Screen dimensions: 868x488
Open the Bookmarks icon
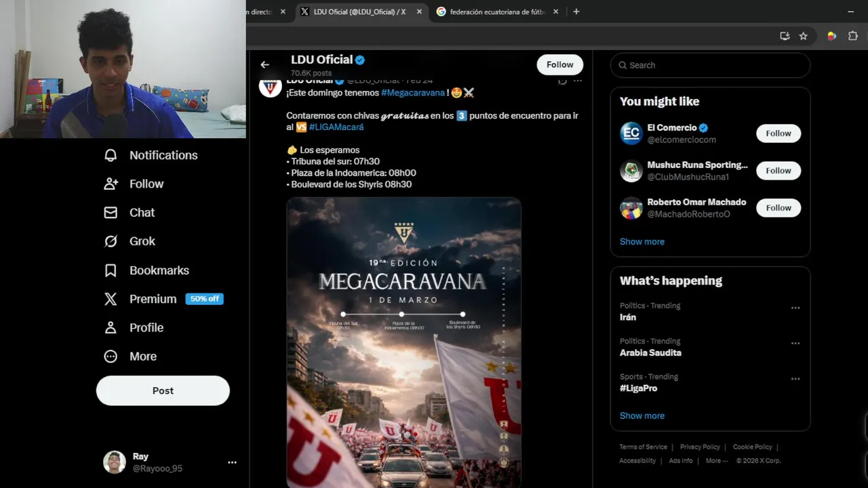(111, 270)
